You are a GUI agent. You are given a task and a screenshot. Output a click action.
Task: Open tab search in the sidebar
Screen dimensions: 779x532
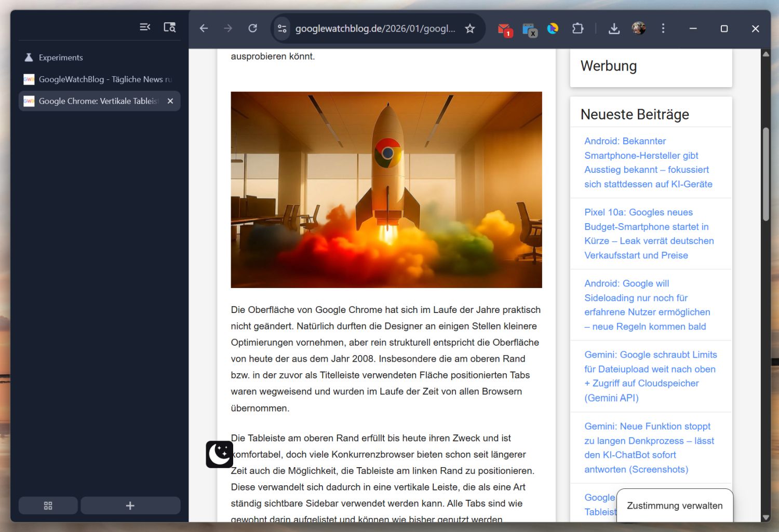pos(169,26)
